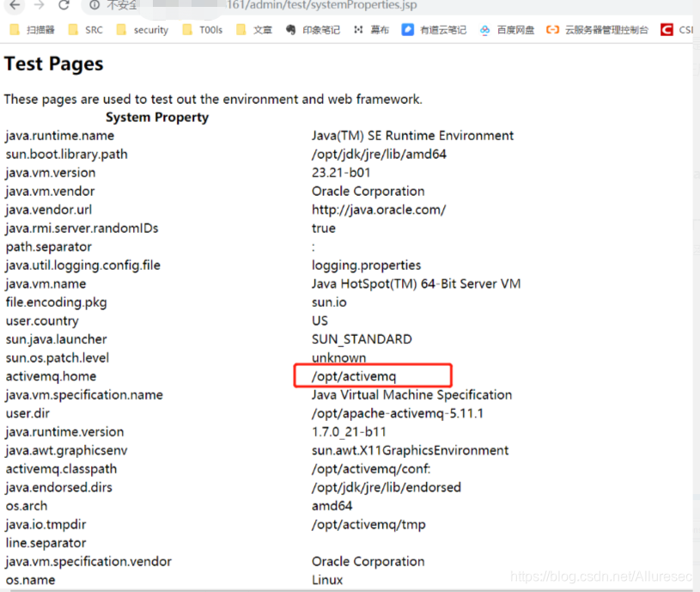The image size is (700, 592).
Task: Select the user.country property
Action: click(x=42, y=321)
